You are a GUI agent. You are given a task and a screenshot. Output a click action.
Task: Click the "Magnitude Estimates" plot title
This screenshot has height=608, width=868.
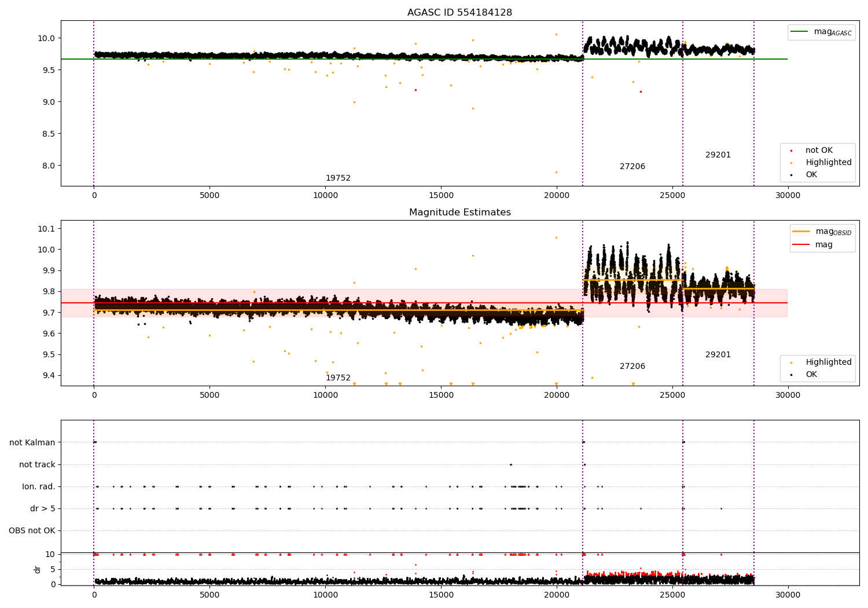[x=459, y=212]
